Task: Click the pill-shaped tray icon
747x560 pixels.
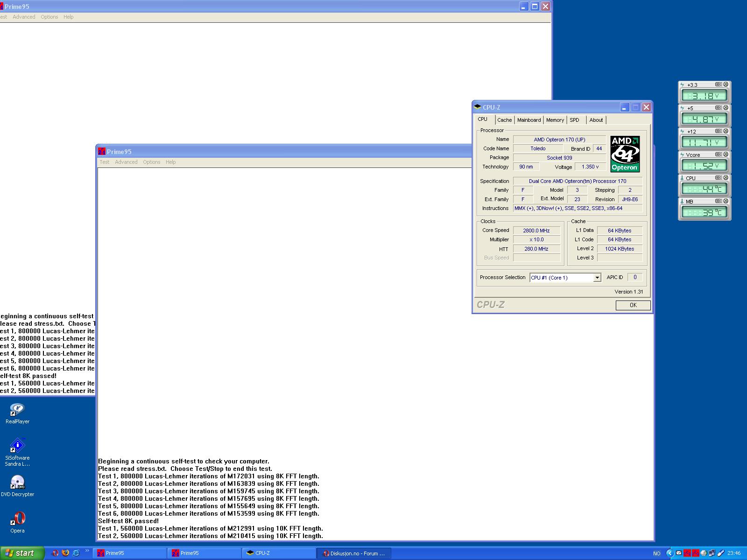Action: 721,553
